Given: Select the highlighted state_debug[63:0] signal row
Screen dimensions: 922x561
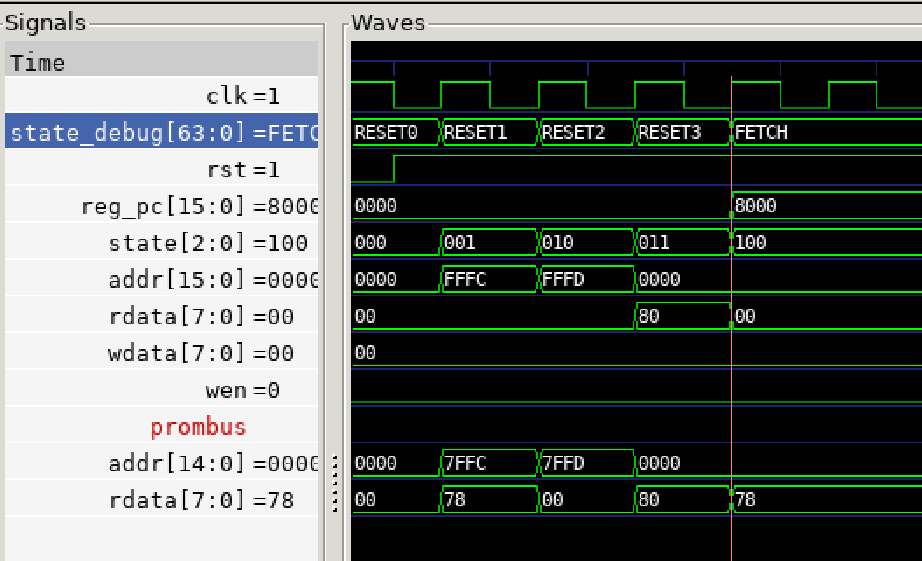Looking at the screenshot, I should (x=162, y=132).
